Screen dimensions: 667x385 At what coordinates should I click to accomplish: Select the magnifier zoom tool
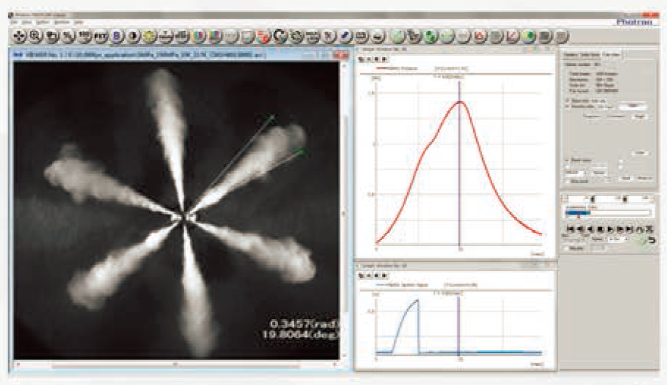click(36, 37)
